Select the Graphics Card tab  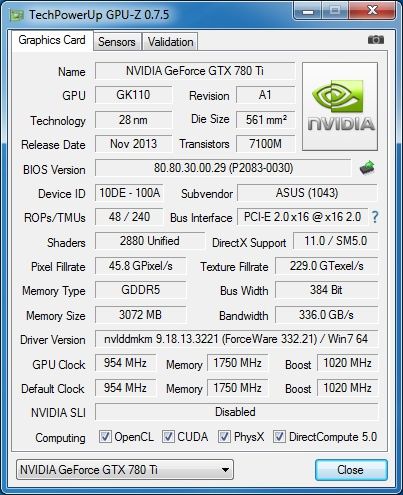pos(52,40)
